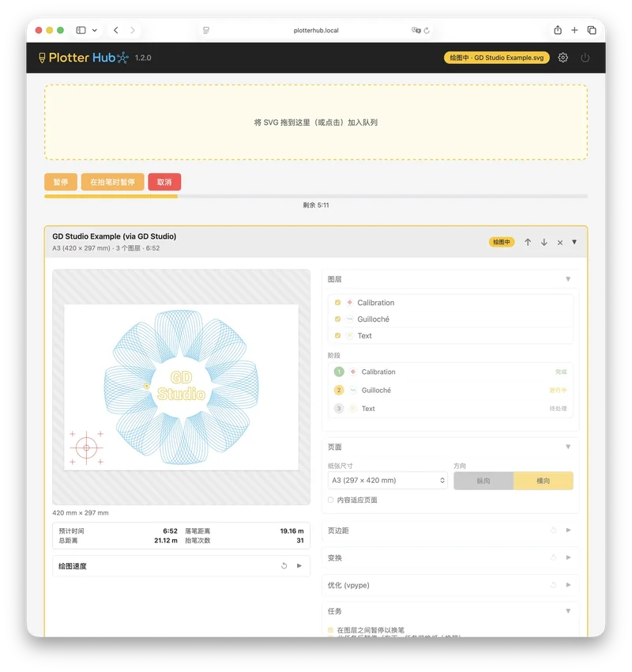The width and height of the screenshot is (632, 672).
Task: Click Guilloché layer color icon in 图层 list
Action: point(349,319)
